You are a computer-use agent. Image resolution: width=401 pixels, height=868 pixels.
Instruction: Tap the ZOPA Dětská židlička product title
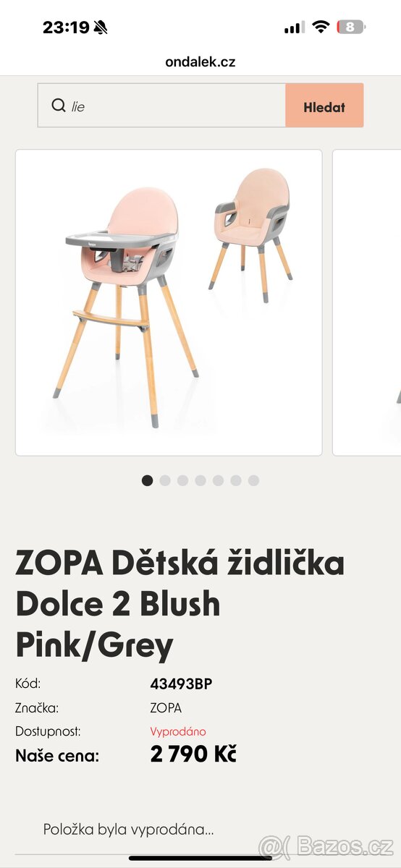pyautogui.click(x=180, y=604)
